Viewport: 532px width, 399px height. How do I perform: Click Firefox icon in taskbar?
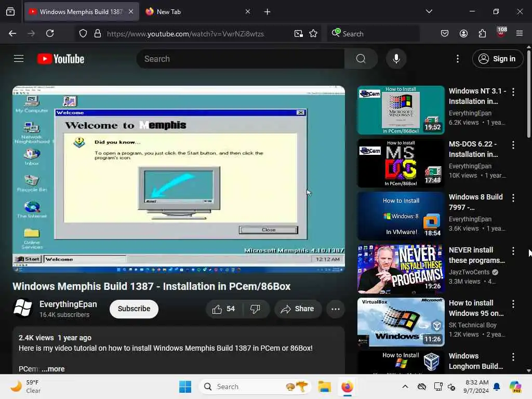(x=347, y=387)
